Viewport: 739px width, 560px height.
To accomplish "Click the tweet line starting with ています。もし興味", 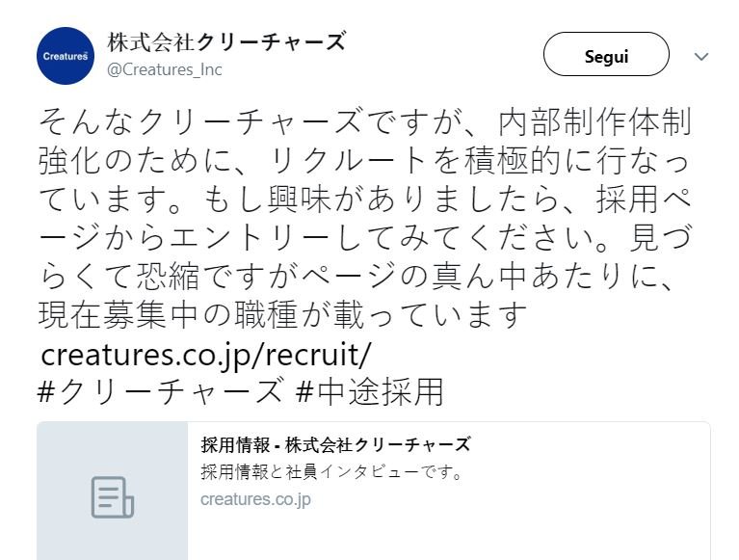I will pyautogui.click(x=365, y=200).
